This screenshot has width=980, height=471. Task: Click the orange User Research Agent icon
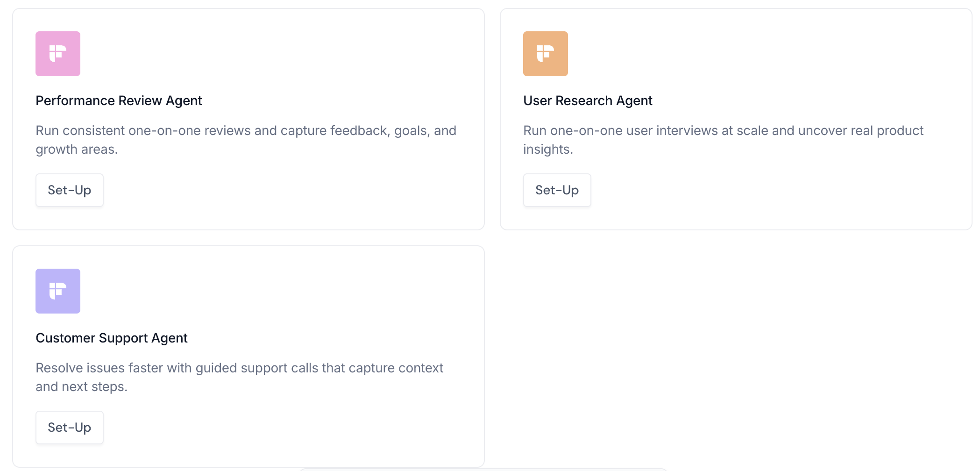[x=545, y=54]
